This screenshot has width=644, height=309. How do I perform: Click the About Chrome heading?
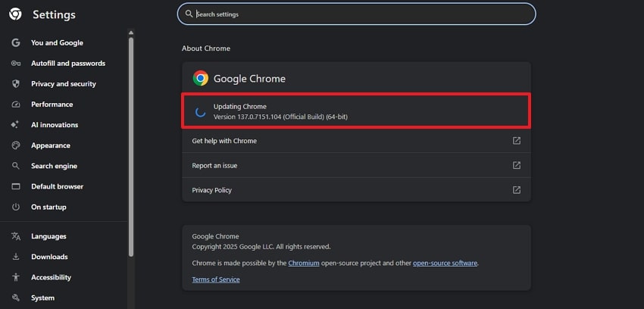click(x=206, y=48)
